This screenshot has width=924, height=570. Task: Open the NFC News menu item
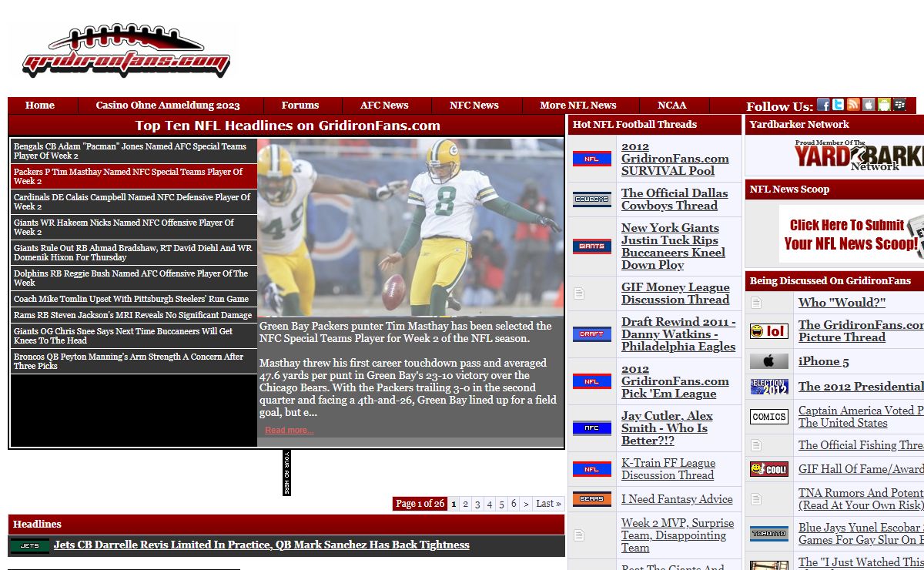[474, 106]
